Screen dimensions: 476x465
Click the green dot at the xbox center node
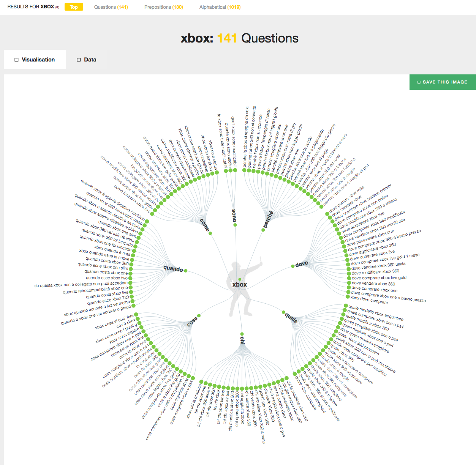click(240, 279)
